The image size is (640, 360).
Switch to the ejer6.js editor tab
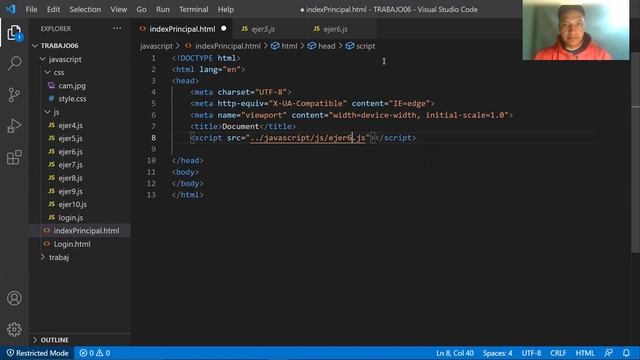tap(335, 29)
